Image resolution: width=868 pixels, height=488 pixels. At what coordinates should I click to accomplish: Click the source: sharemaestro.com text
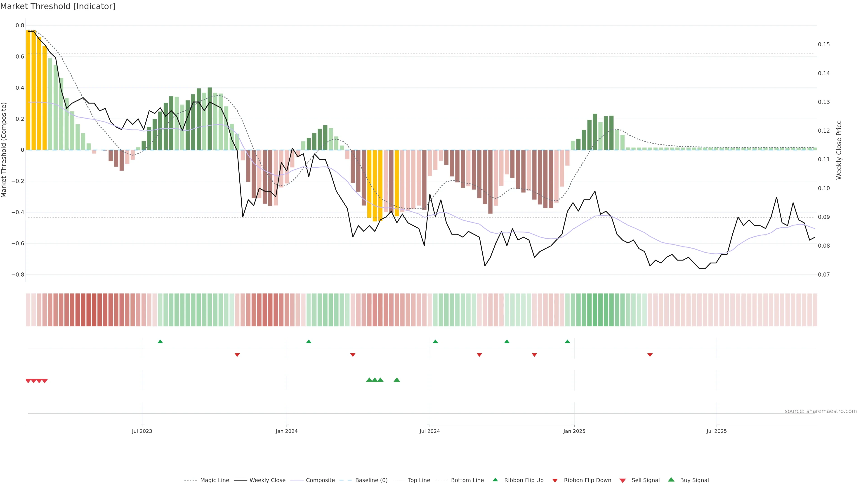[821, 411]
